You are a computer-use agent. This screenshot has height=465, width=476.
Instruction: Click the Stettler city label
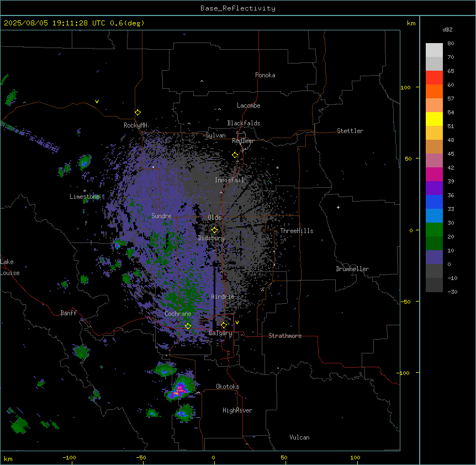coord(350,131)
